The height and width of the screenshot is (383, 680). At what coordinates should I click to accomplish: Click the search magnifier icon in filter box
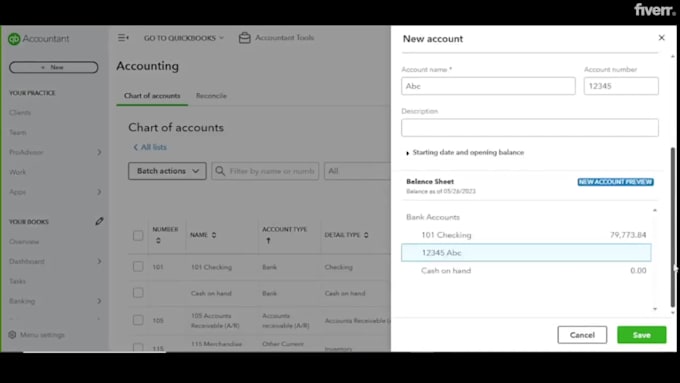coord(220,171)
